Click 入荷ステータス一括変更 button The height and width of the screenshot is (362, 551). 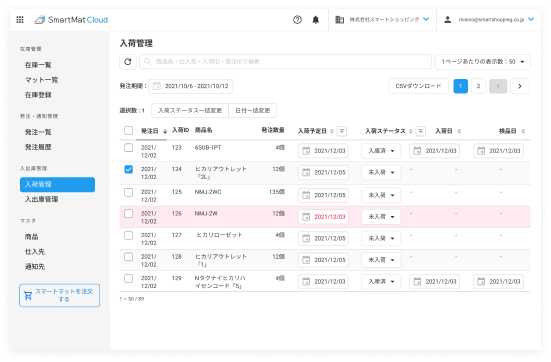pyautogui.click(x=190, y=110)
